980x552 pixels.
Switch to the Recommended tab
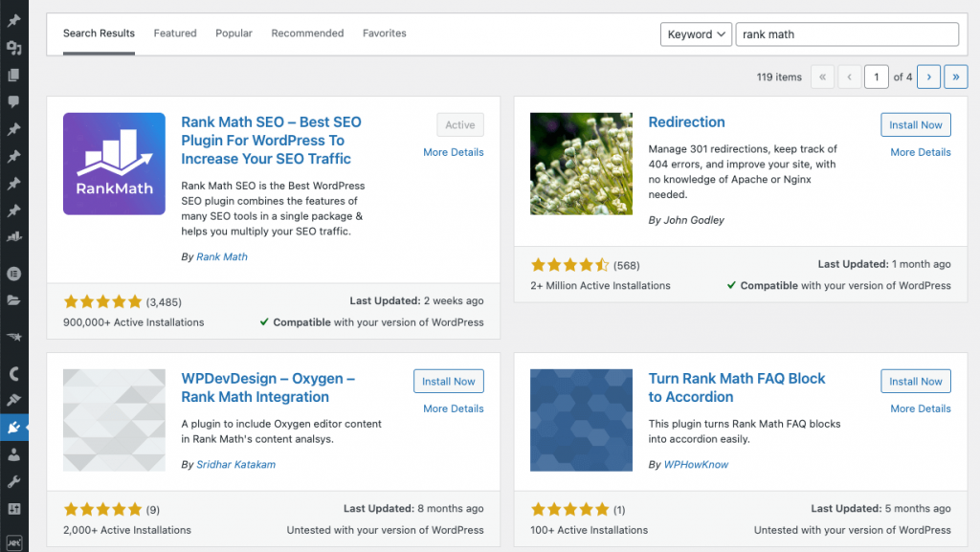coord(307,33)
